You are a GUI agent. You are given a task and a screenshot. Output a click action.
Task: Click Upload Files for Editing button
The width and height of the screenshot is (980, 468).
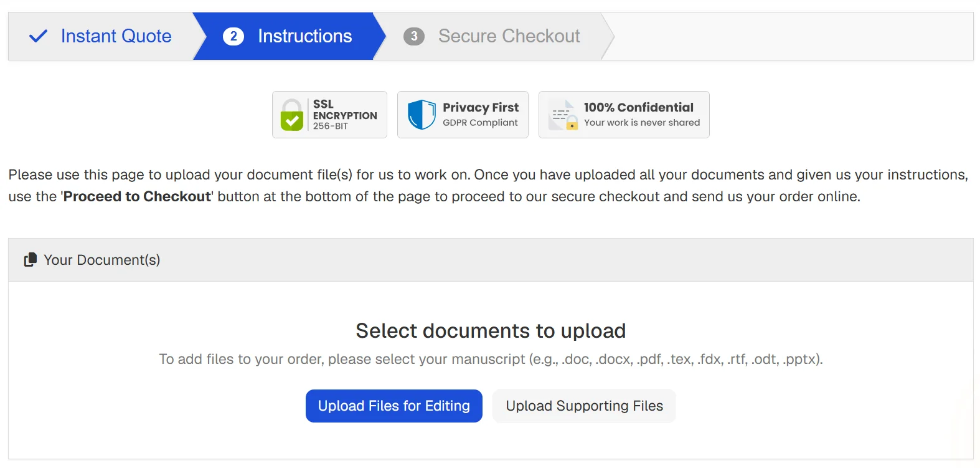pos(393,406)
